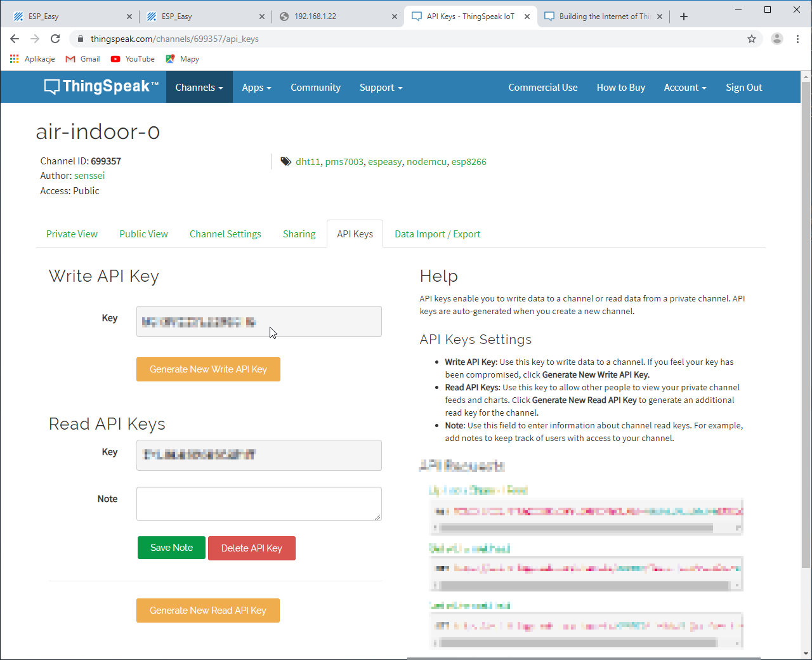This screenshot has height=660, width=812.
Task: Open the Gmail bookmark
Action: click(83, 59)
